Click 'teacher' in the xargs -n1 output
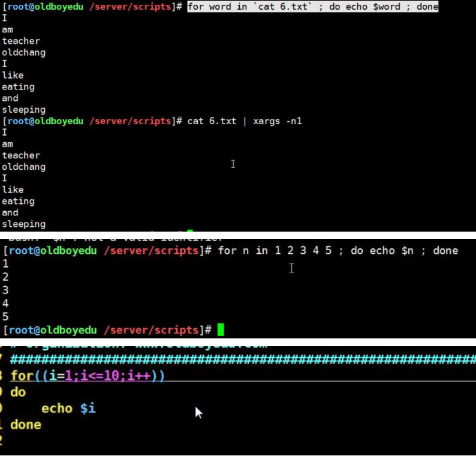 click(21, 155)
